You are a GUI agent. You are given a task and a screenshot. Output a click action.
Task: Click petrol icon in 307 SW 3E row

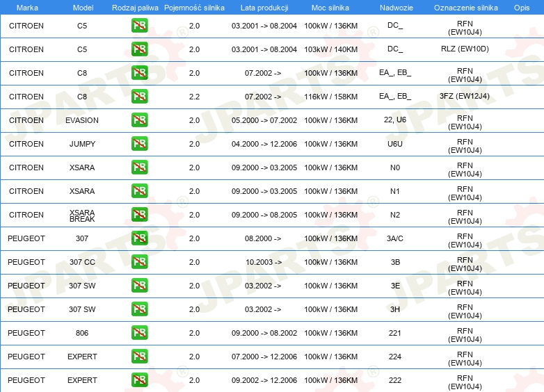coord(139,285)
